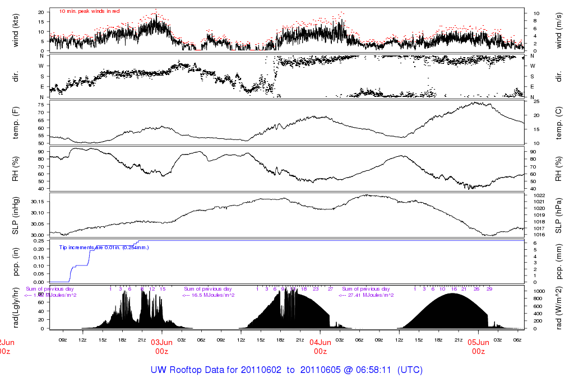Click the 'rad (W/m^2)' axis label

coord(559,307)
